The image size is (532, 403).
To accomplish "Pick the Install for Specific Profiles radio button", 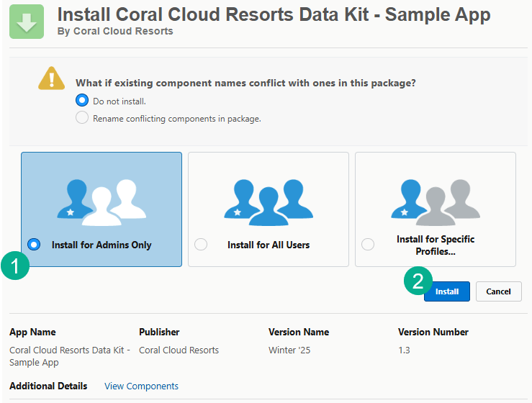I will click(368, 245).
